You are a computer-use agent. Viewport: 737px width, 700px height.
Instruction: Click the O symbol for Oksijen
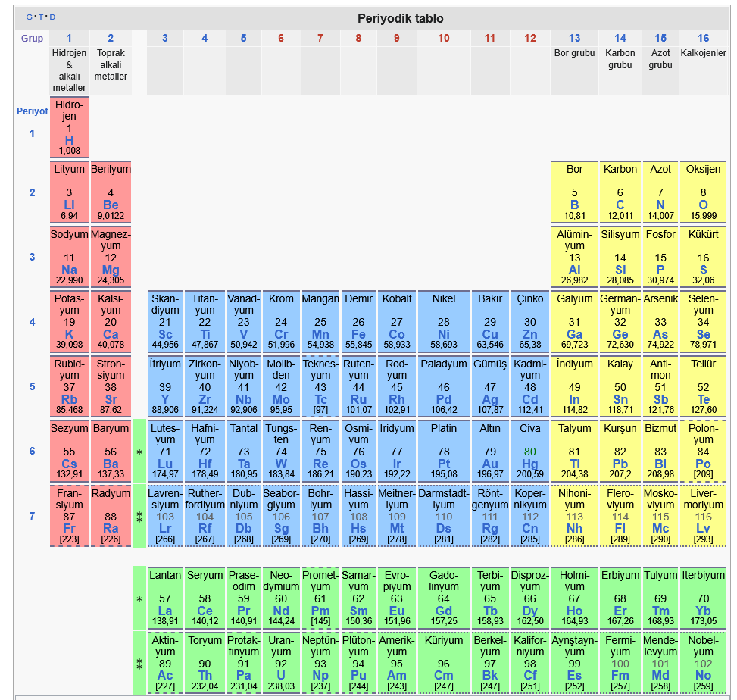click(703, 205)
